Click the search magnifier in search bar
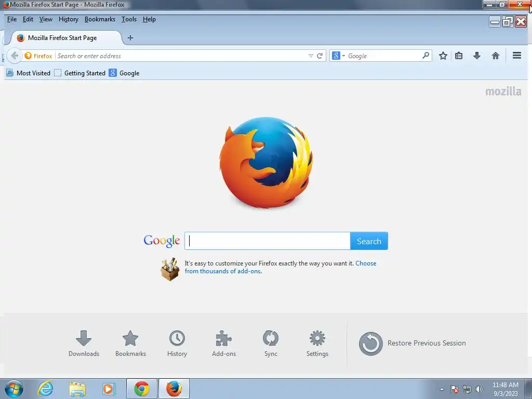The width and height of the screenshot is (532, 399). (x=425, y=56)
